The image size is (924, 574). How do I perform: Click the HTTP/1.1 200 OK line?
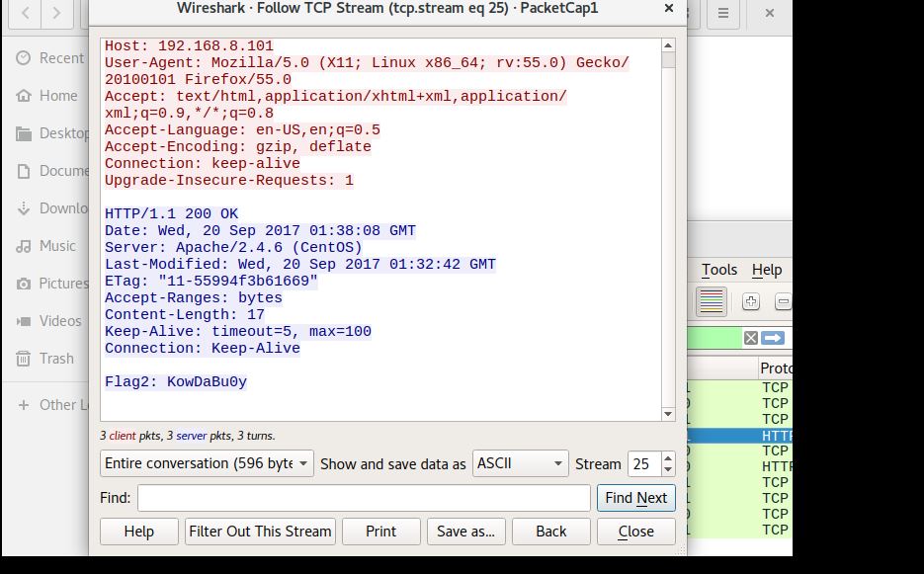[x=172, y=214]
